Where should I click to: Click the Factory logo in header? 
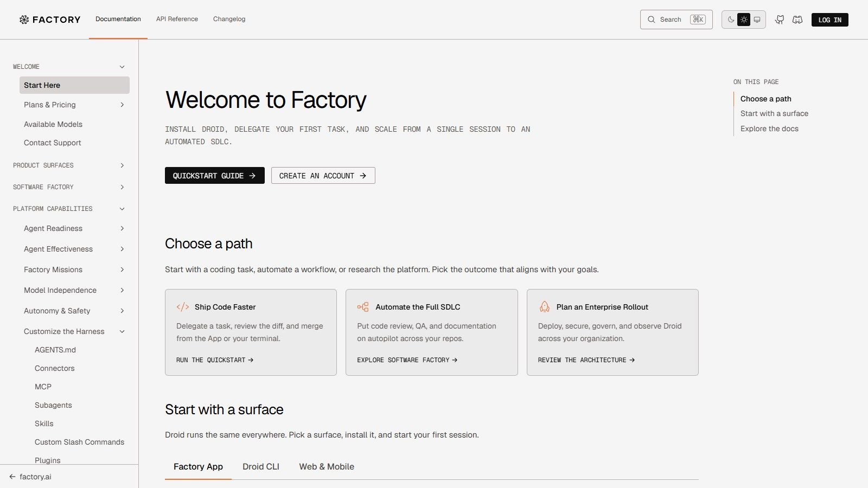tap(50, 20)
